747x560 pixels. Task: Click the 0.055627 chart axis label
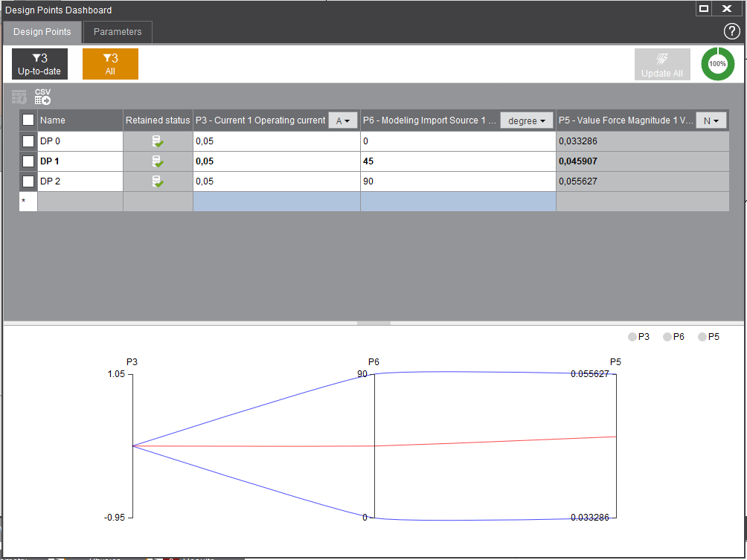coord(590,374)
